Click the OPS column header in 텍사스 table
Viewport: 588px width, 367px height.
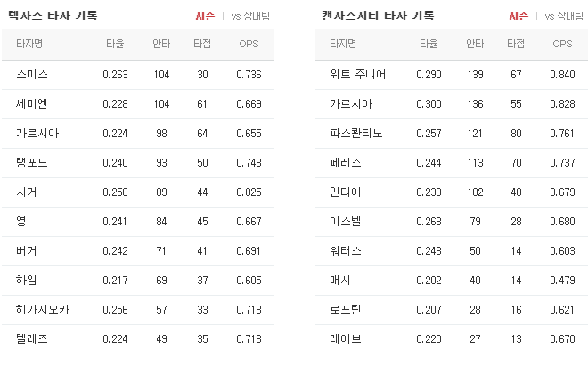(x=249, y=44)
